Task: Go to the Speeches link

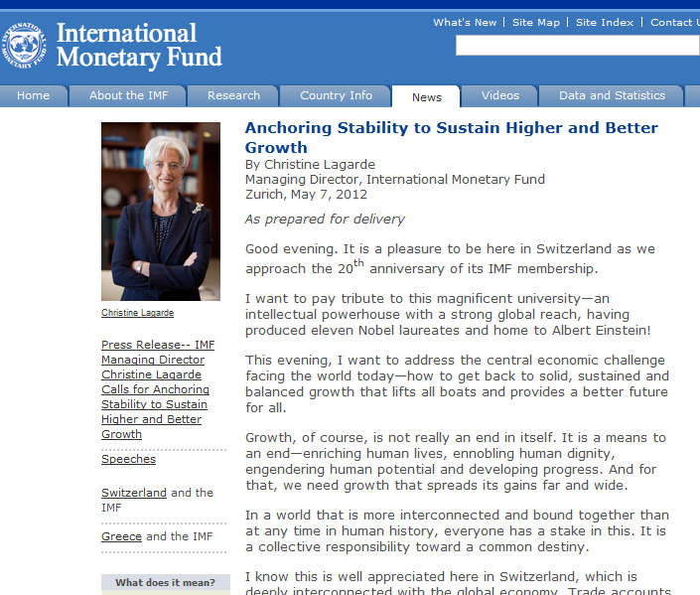Action: click(128, 459)
